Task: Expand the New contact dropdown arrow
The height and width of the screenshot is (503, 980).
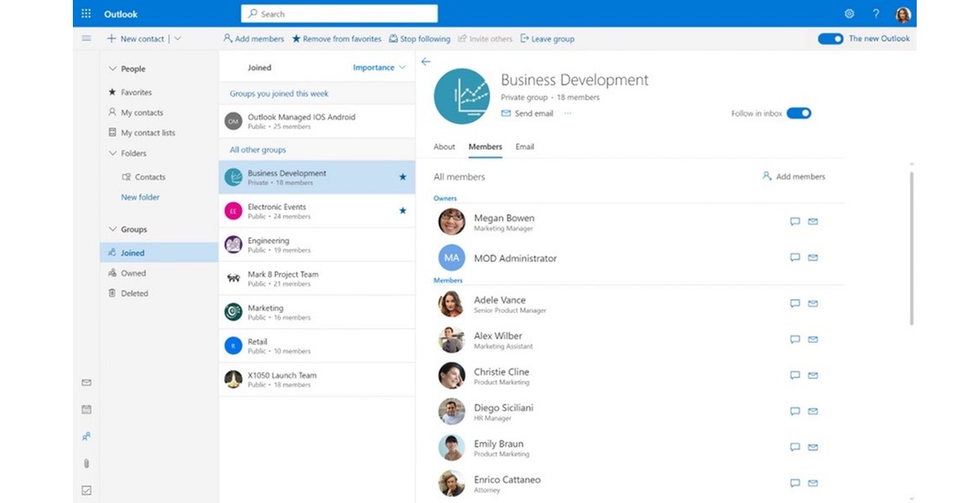Action: tap(178, 39)
